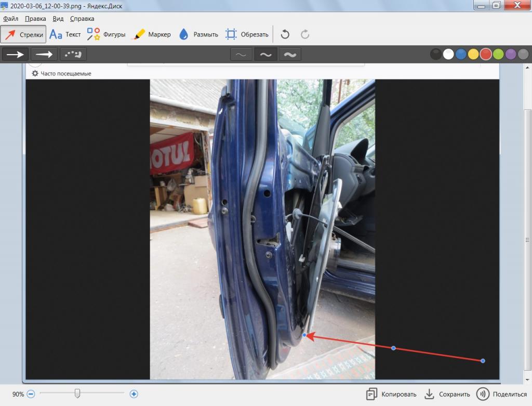Select the thick line thickness
The image size is (532, 406).
pyautogui.click(x=290, y=54)
